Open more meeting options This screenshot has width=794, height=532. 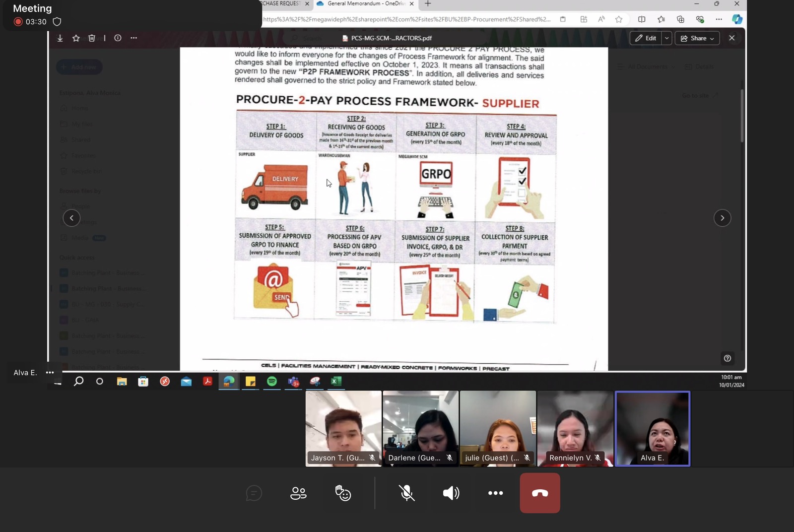click(495, 493)
